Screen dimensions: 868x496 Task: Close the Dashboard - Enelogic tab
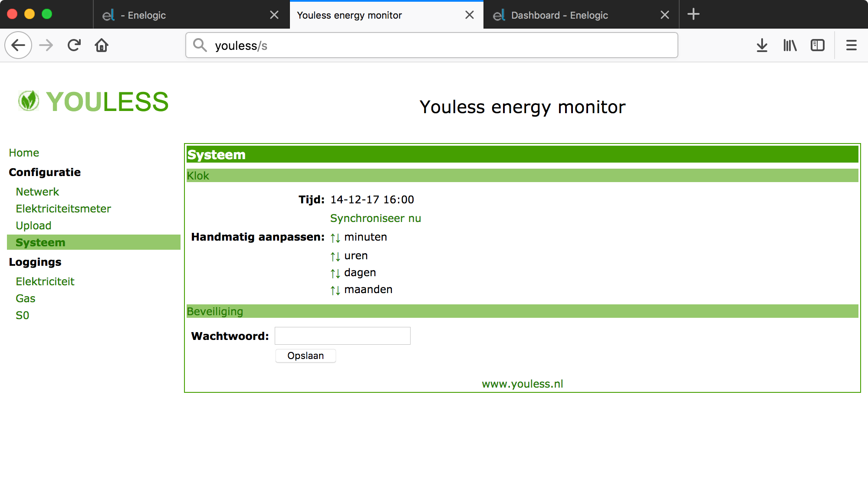coord(665,15)
